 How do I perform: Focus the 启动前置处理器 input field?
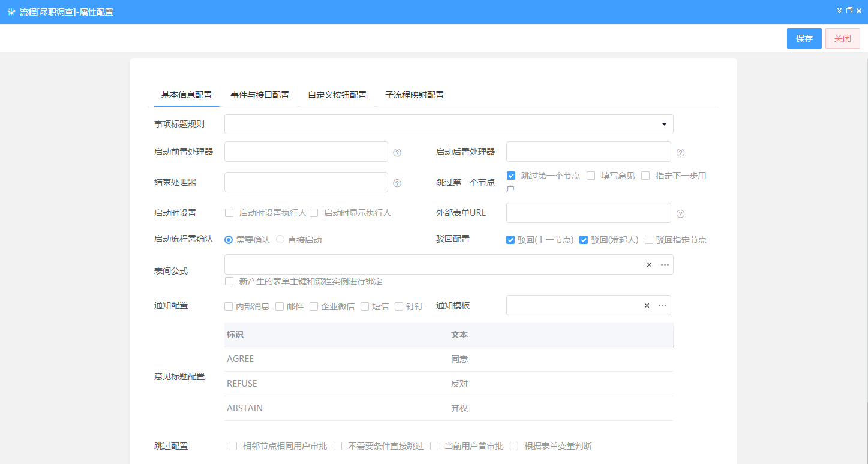click(306, 152)
